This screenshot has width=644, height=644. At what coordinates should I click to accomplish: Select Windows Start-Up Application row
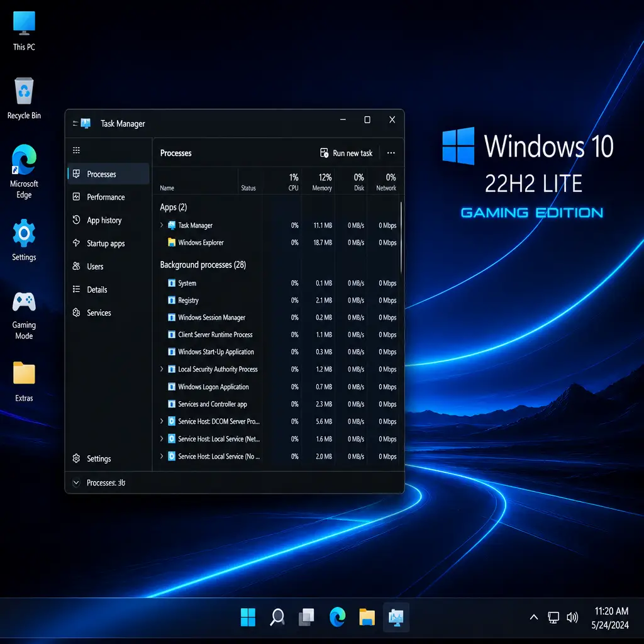278,352
